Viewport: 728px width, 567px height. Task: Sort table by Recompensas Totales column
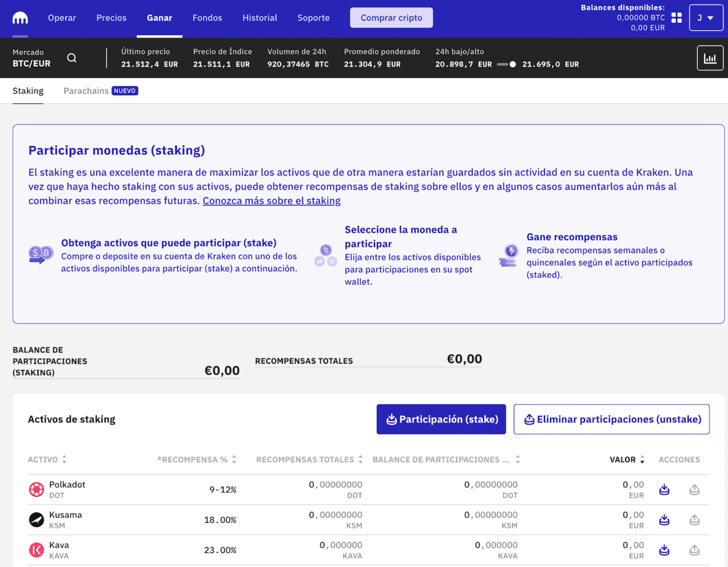point(309,460)
